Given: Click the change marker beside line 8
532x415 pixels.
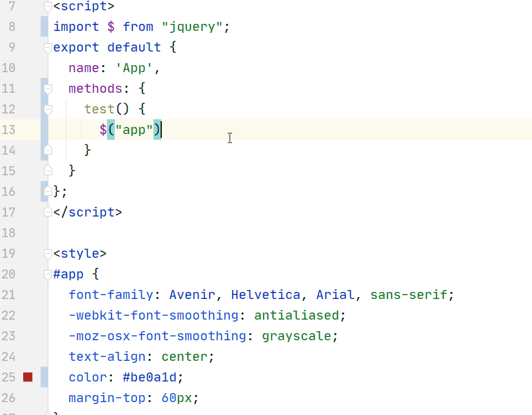Looking at the screenshot, I should coord(43,26).
